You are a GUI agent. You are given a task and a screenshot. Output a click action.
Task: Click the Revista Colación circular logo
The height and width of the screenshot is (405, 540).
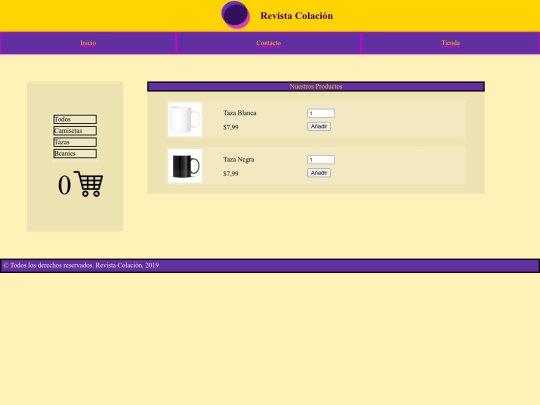click(235, 15)
